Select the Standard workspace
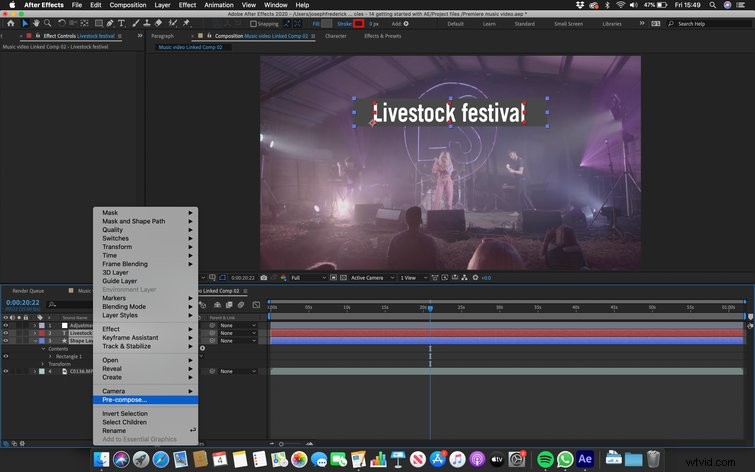 coord(524,24)
